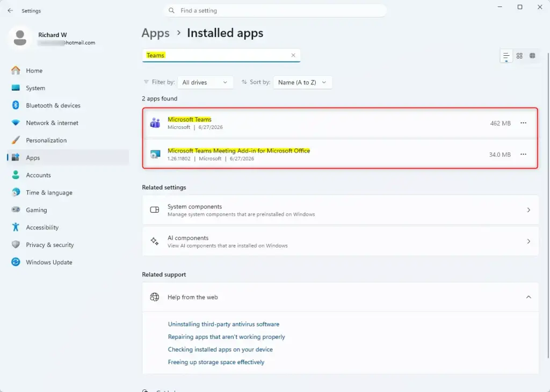Viewport: 550px width, 392px height.
Task: Open the Home settings page
Action: (68, 70)
